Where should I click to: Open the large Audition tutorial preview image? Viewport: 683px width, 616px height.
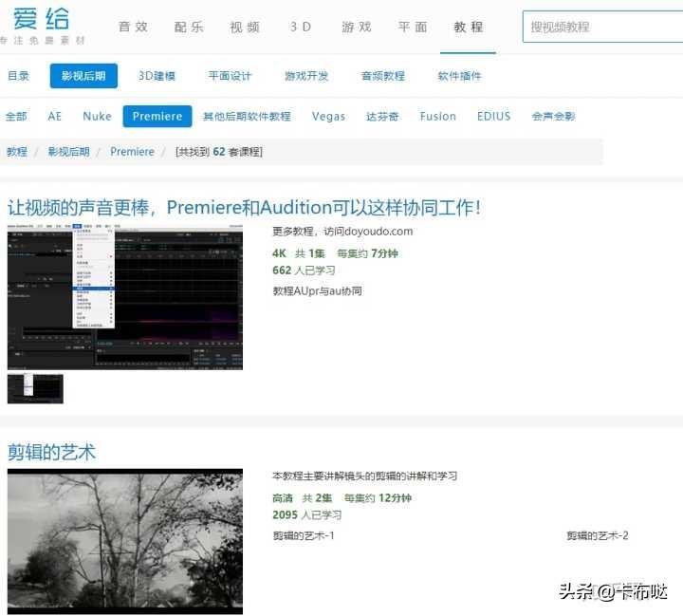(x=125, y=297)
